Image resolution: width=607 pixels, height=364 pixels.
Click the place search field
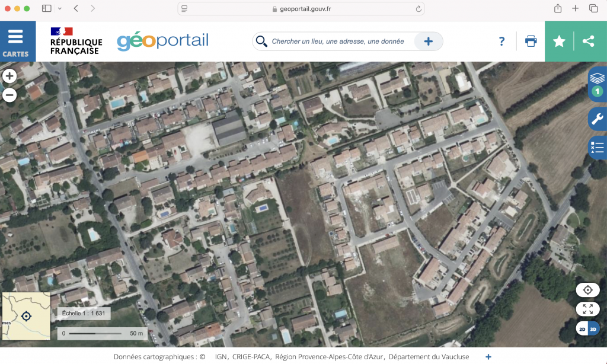(338, 41)
